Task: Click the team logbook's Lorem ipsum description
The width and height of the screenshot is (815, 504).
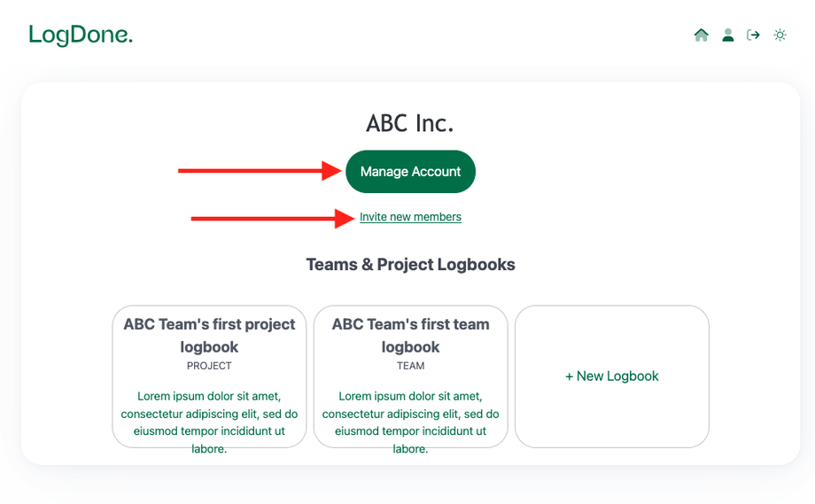Action: click(x=410, y=422)
